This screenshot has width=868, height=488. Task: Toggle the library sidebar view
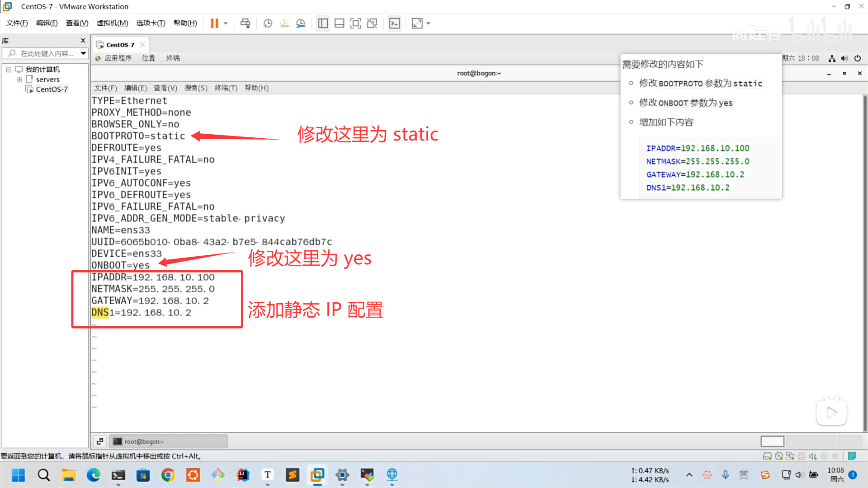[x=323, y=23]
